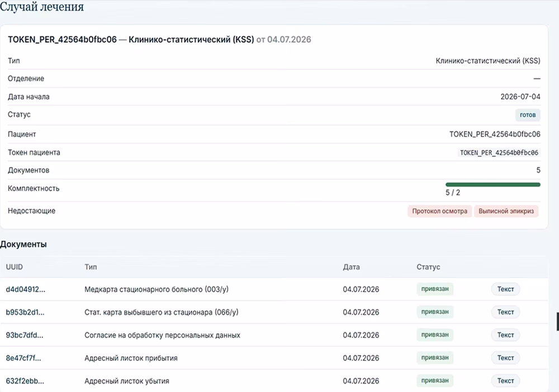Click привязан status in Стат. карта row

[435, 312]
